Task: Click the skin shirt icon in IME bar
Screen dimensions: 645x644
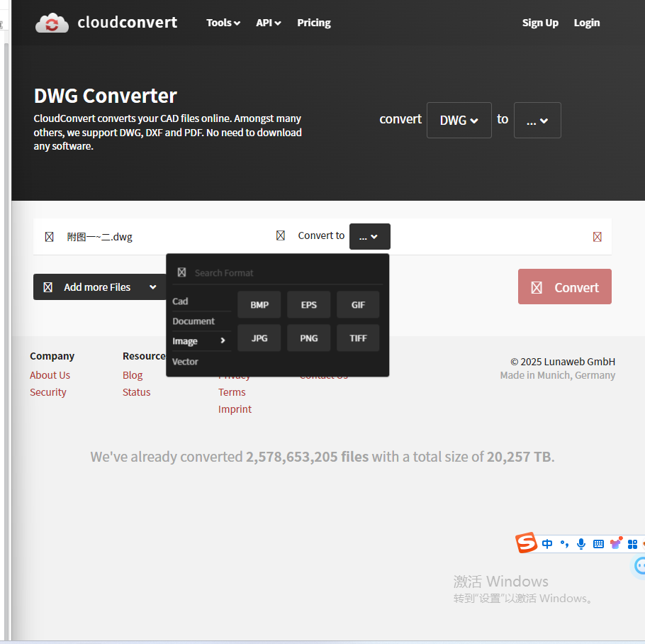Action: pyautogui.click(x=616, y=543)
